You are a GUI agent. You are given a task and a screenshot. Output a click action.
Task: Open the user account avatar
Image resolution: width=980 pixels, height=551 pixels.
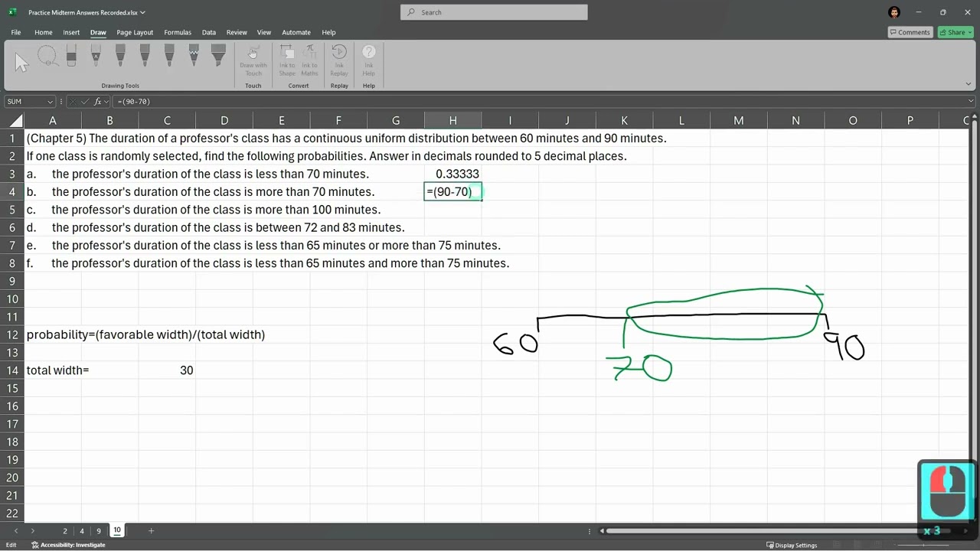[x=895, y=12]
